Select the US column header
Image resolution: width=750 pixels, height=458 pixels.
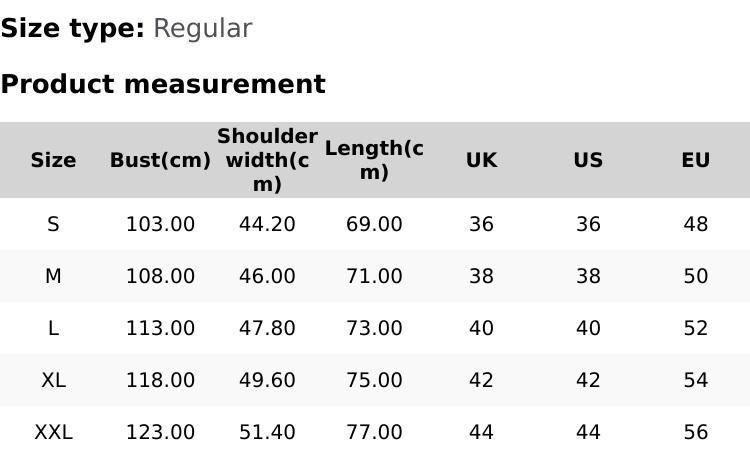(x=588, y=160)
